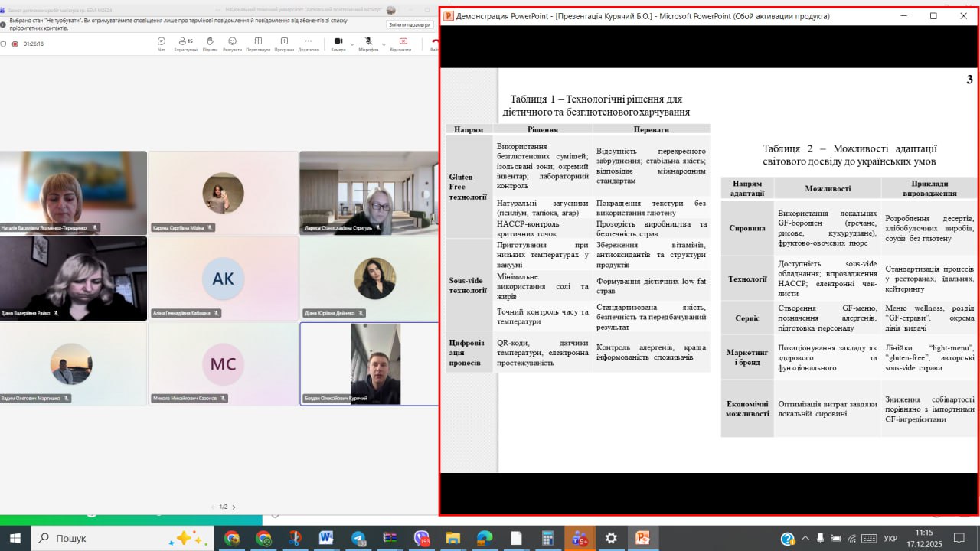Unmute the microphone
The height and width of the screenshot is (551, 980).
click(x=367, y=41)
